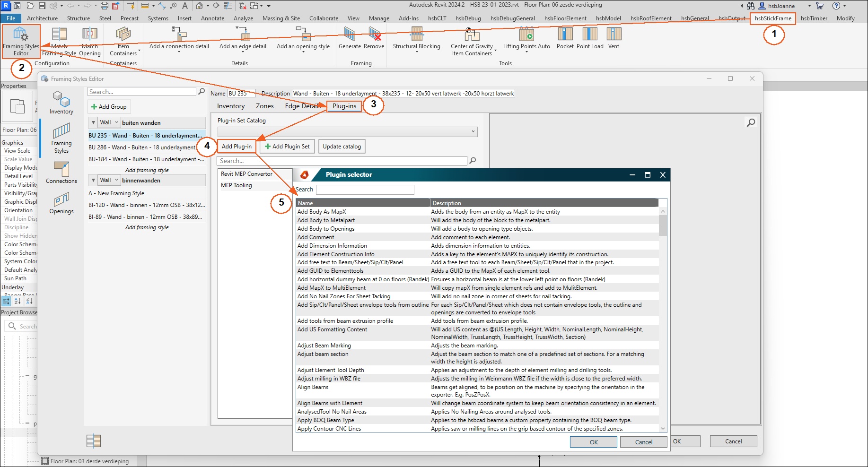Select MEP Tooling entry
Viewport: 868px width, 467px height.
[x=237, y=185]
